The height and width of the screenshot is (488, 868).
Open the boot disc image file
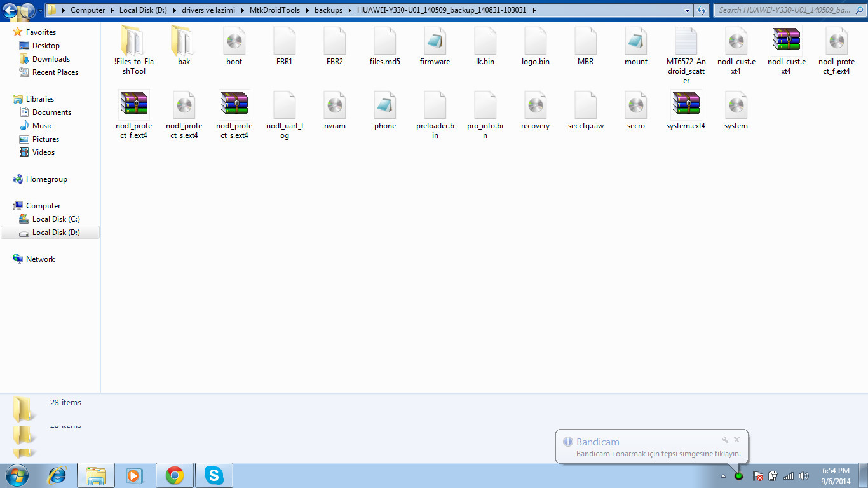click(x=234, y=43)
